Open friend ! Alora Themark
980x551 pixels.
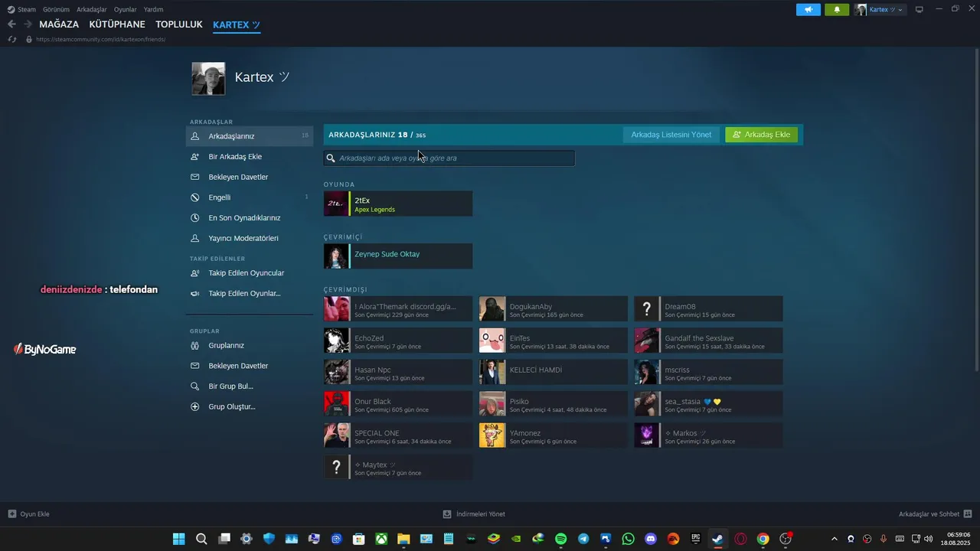tap(398, 309)
